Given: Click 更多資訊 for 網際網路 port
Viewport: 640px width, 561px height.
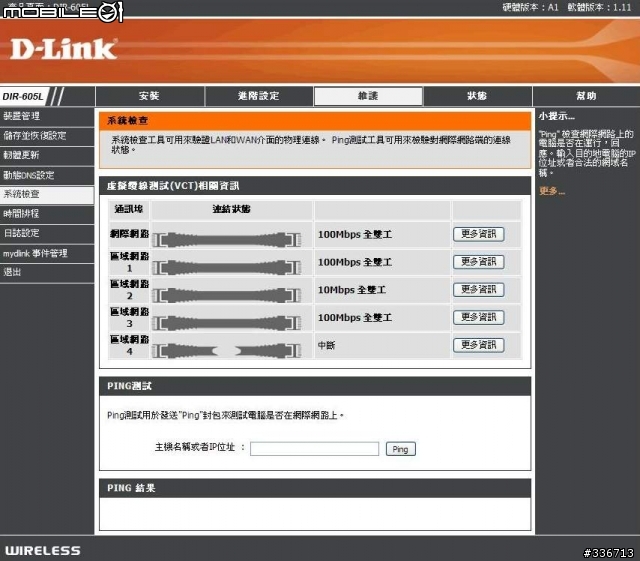Looking at the screenshot, I should tap(479, 234).
